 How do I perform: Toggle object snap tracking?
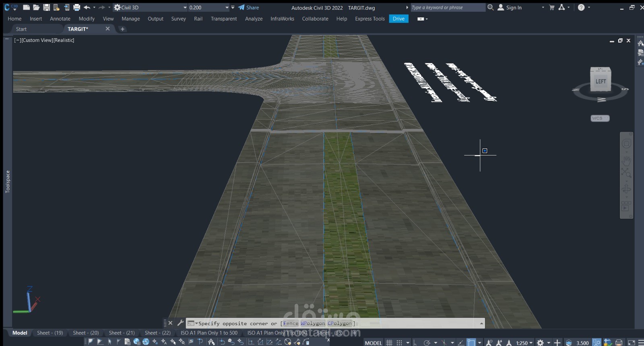pyautogui.click(x=461, y=343)
